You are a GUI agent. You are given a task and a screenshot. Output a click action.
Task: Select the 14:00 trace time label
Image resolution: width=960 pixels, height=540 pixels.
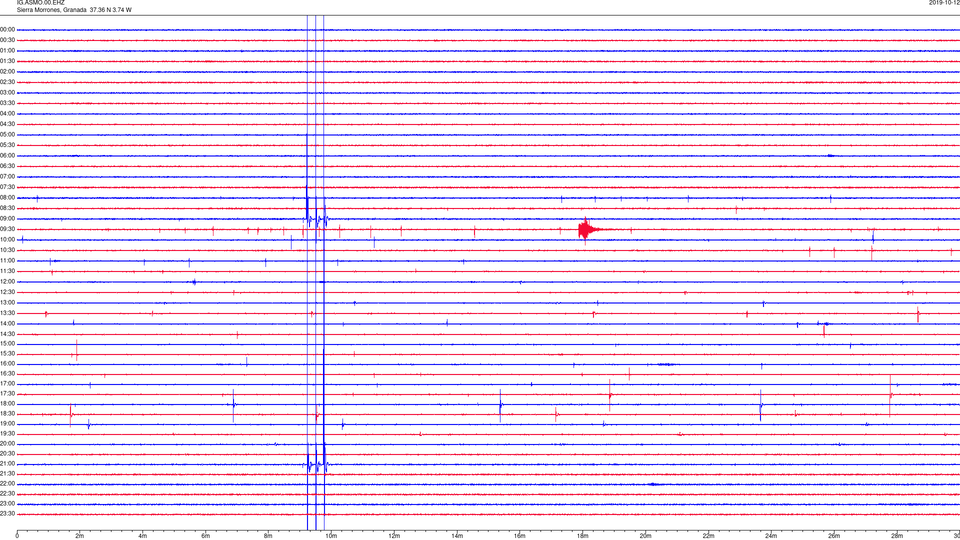pos(7,323)
